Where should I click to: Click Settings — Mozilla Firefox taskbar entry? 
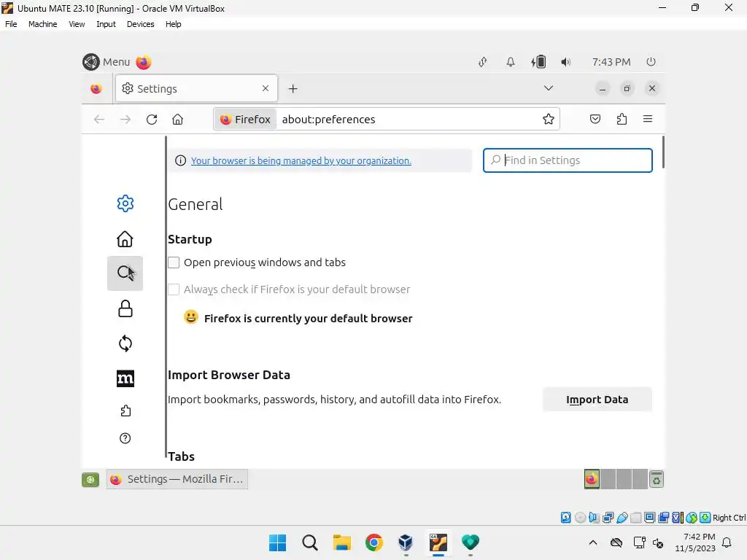[x=177, y=479]
